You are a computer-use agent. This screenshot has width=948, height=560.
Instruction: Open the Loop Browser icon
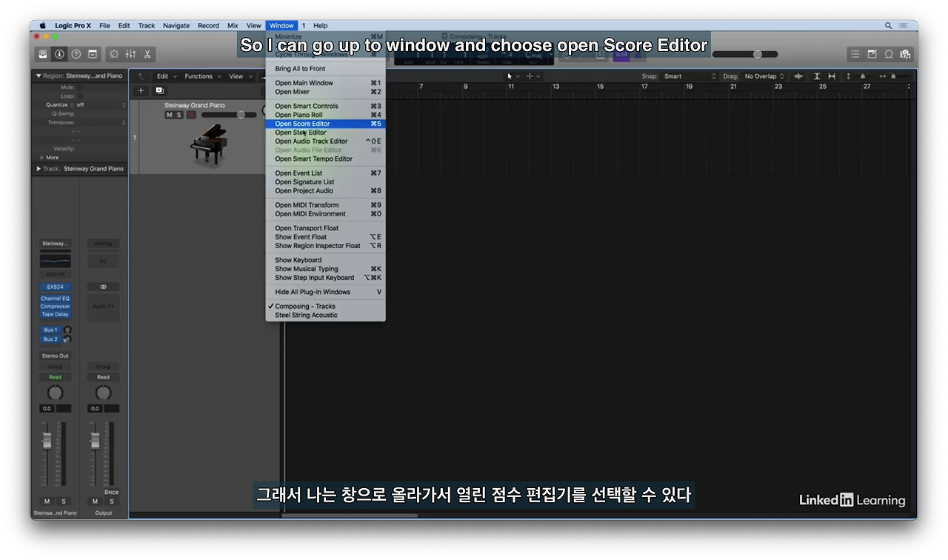[x=889, y=54]
